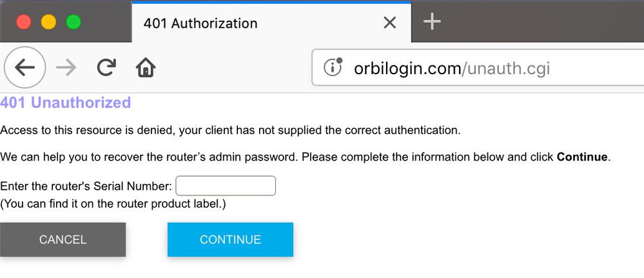644x278 pixels.
Task: Close the browser window with red button
Action: 24,22
